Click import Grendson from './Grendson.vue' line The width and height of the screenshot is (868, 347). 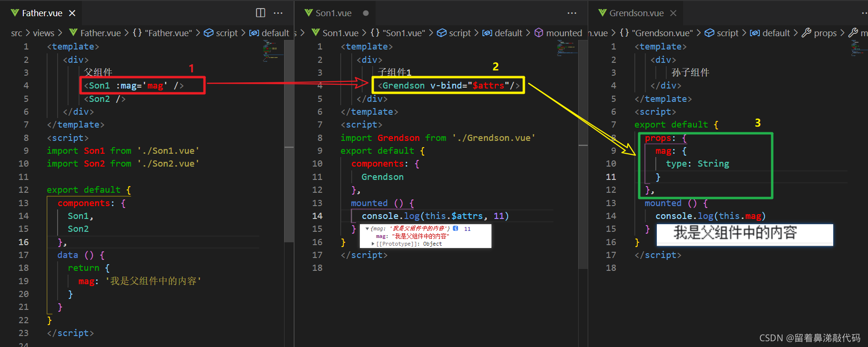438,138
